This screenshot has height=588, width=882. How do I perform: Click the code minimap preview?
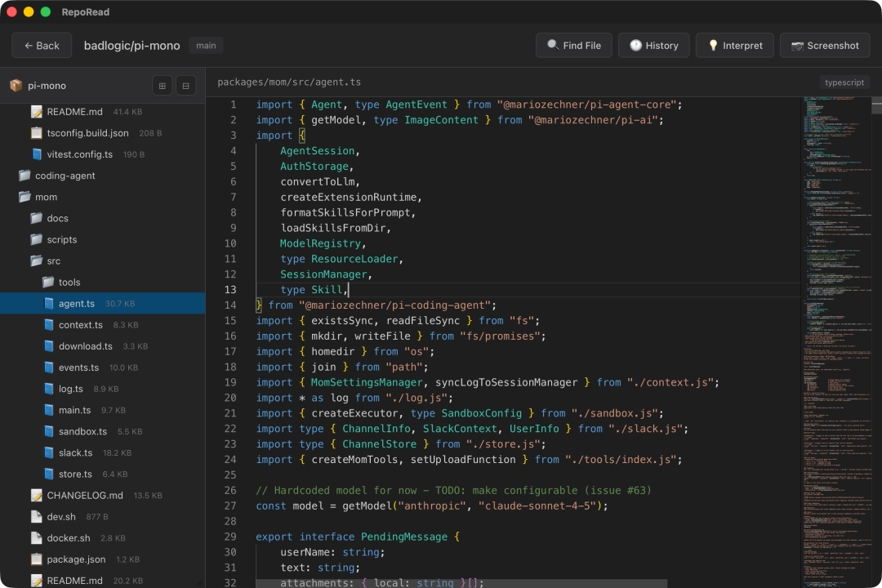pos(837,342)
